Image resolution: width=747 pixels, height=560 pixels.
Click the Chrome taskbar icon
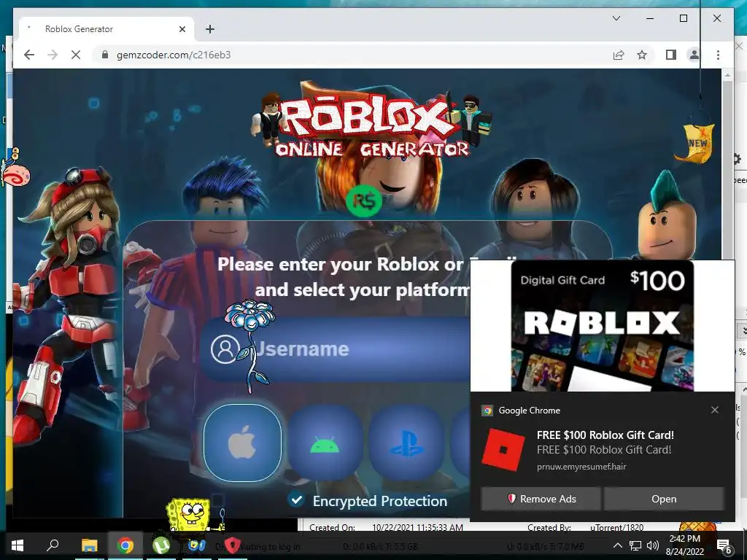pos(125,545)
